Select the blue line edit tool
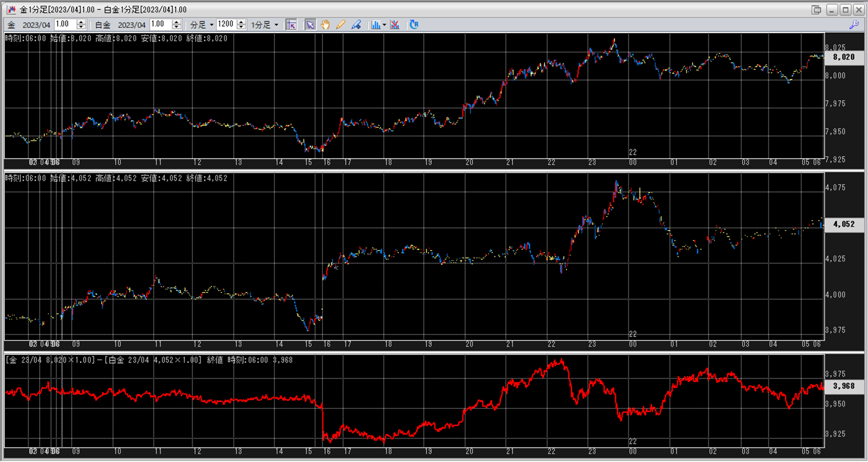868x462 pixels. point(356,25)
